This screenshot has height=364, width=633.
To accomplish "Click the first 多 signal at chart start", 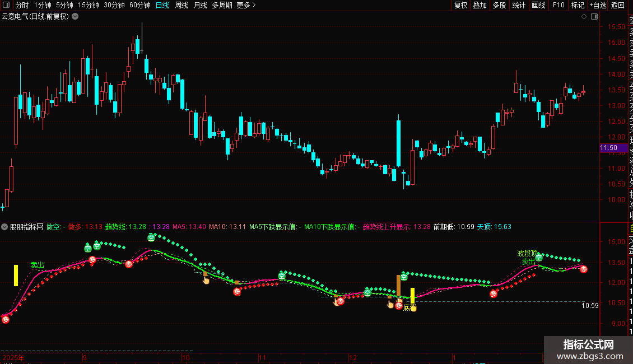I will click(6, 320).
